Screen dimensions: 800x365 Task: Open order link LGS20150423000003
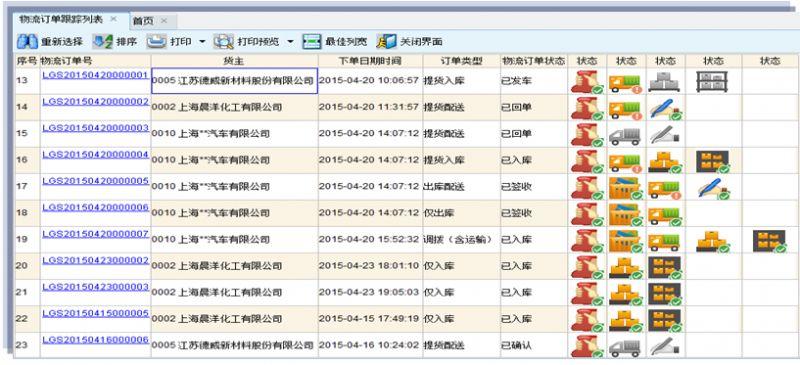pos(96,287)
